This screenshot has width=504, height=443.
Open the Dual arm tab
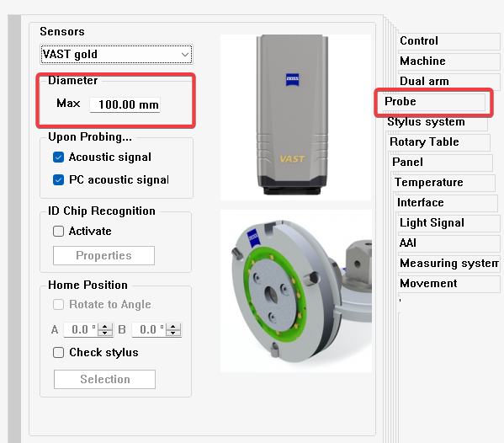point(448,82)
